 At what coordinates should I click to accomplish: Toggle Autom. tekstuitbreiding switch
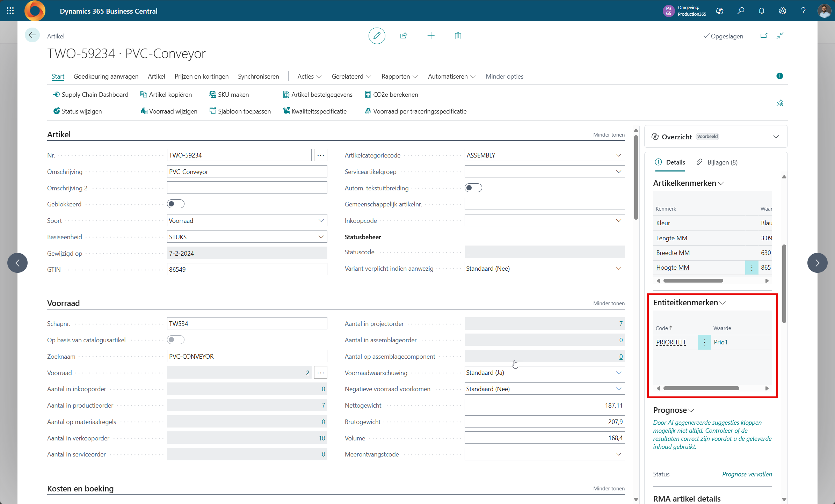pyautogui.click(x=473, y=188)
